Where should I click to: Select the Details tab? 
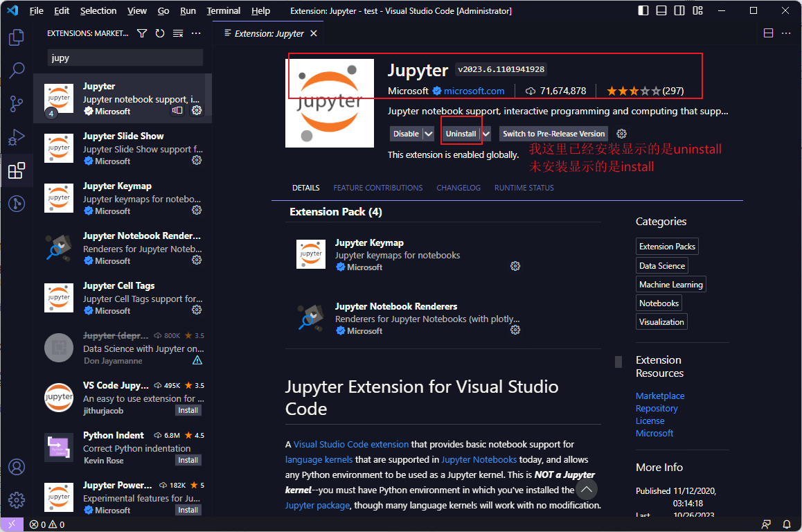point(306,188)
